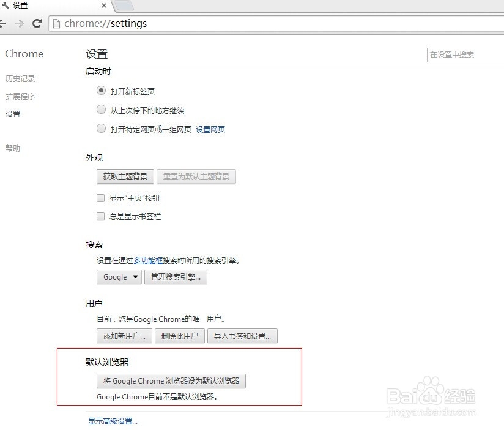Image resolution: width=504 pixels, height=430 pixels.
Task: Click the page icon in the address bar
Action: [x=56, y=23]
